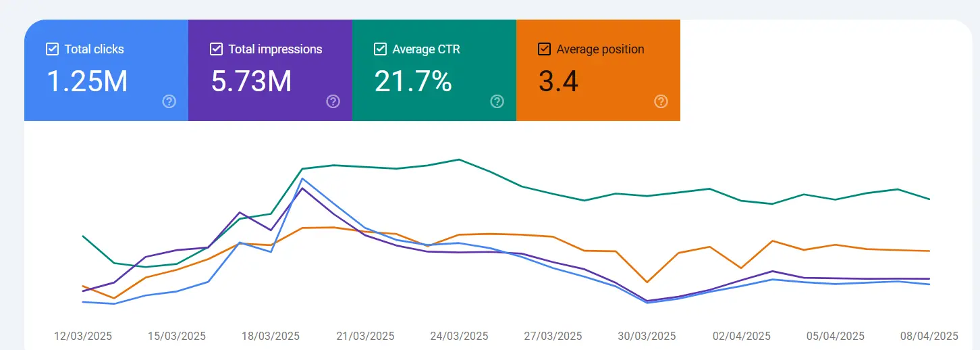Click the 12/03/2025 date label
The width and height of the screenshot is (980, 350).
tap(83, 336)
